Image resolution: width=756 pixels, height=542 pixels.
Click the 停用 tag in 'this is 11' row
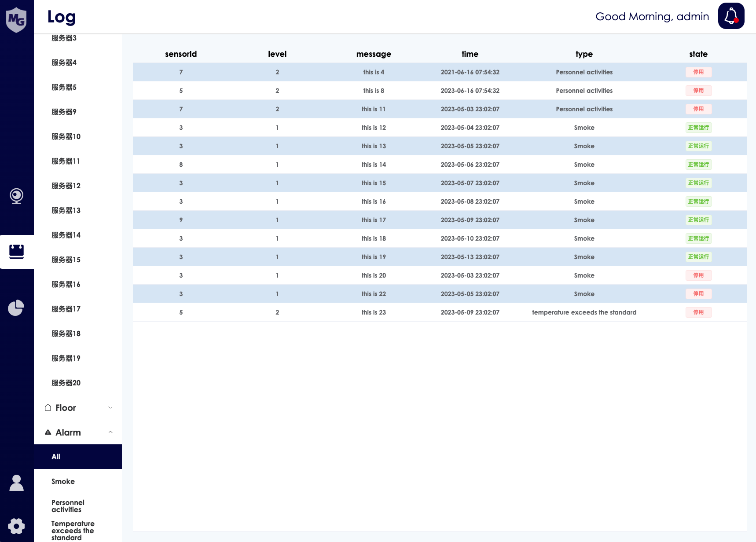[698, 109]
